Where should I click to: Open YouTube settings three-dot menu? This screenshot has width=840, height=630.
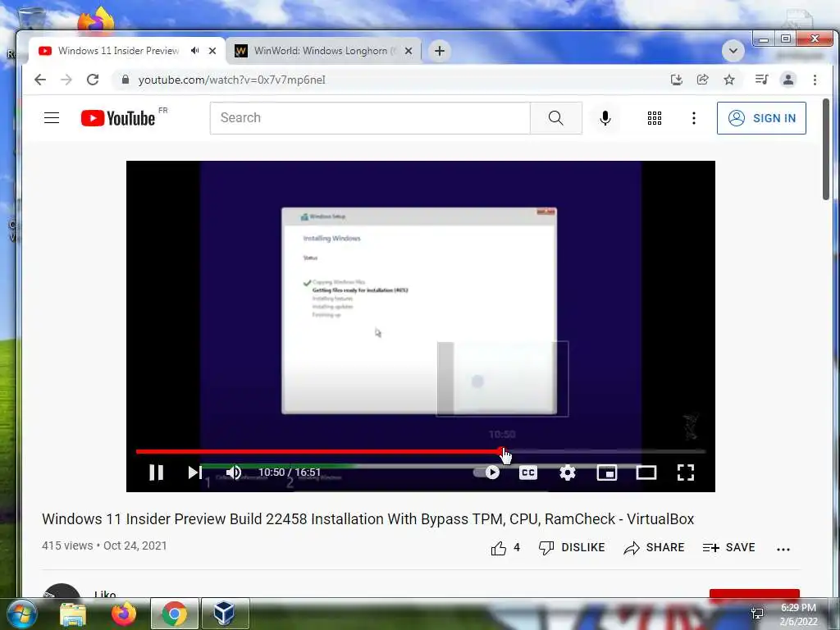(694, 118)
